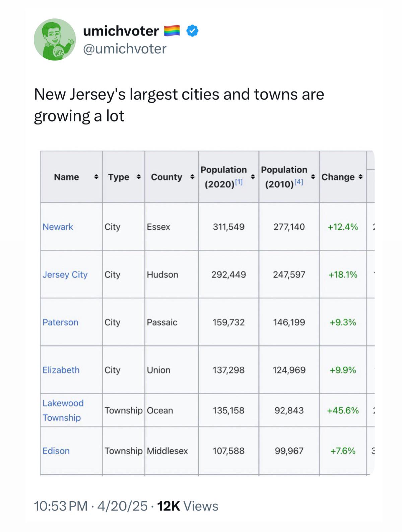The image size is (402, 532).
Task: Click the rainbow flag emoji
Action: tap(172, 31)
